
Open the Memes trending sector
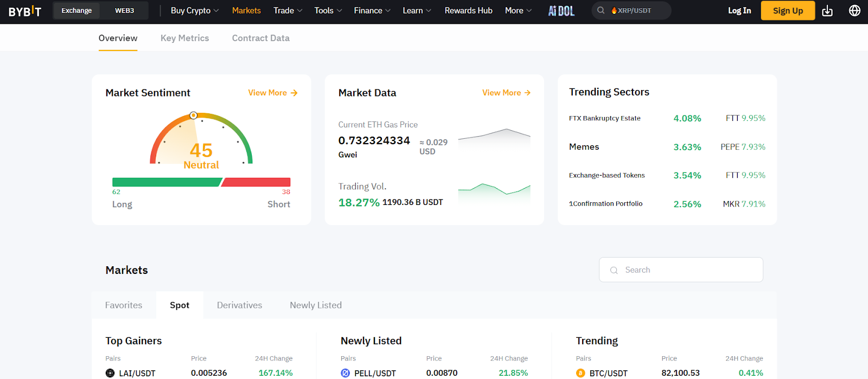click(x=584, y=147)
